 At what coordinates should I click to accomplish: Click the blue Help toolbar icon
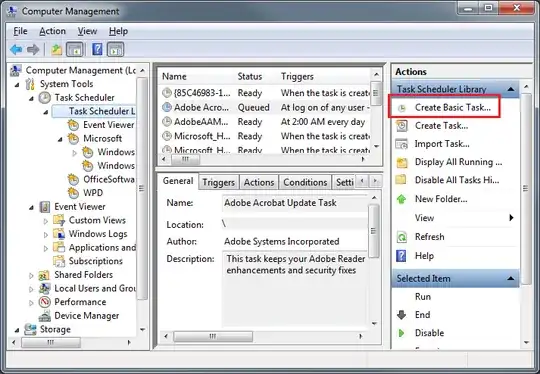tap(97, 50)
